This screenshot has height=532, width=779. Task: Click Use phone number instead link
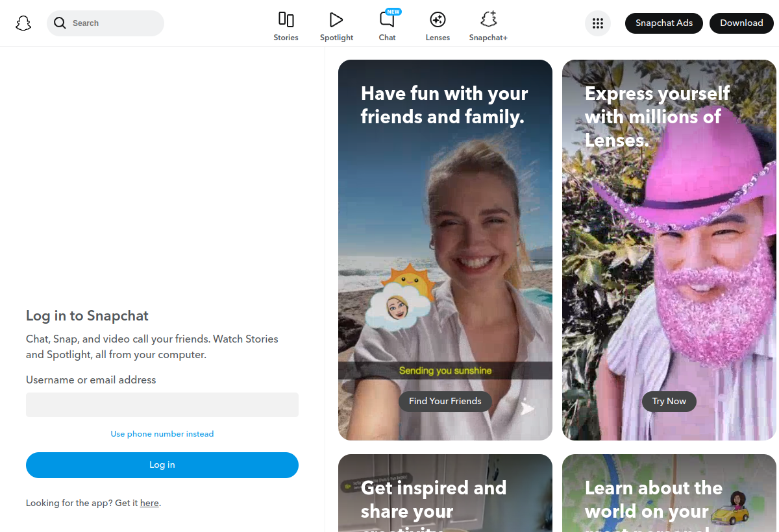162,434
